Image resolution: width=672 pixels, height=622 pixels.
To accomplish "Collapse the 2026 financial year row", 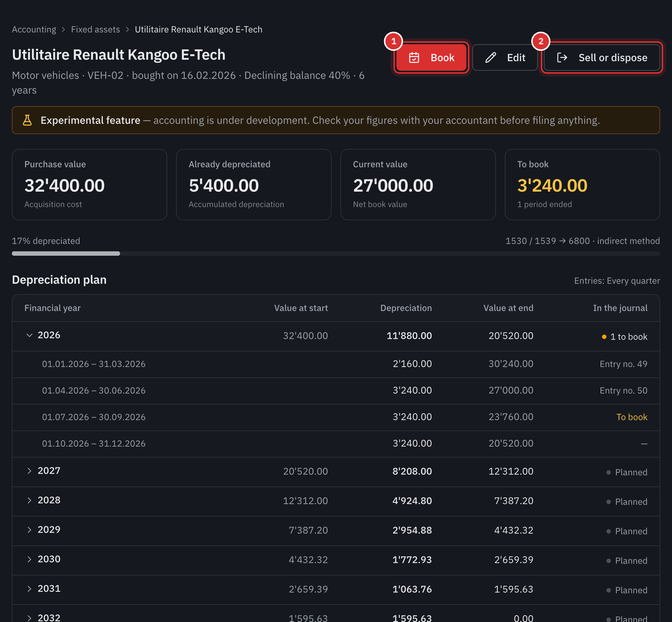I will [29, 335].
